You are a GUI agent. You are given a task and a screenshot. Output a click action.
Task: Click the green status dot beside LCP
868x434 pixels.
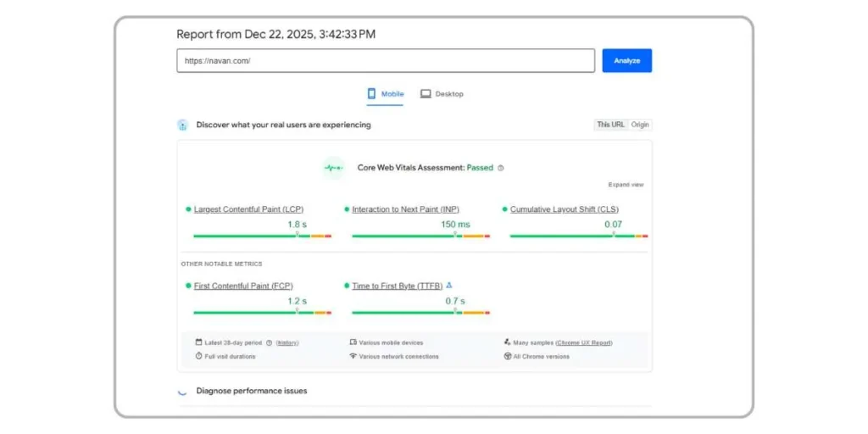188,209
